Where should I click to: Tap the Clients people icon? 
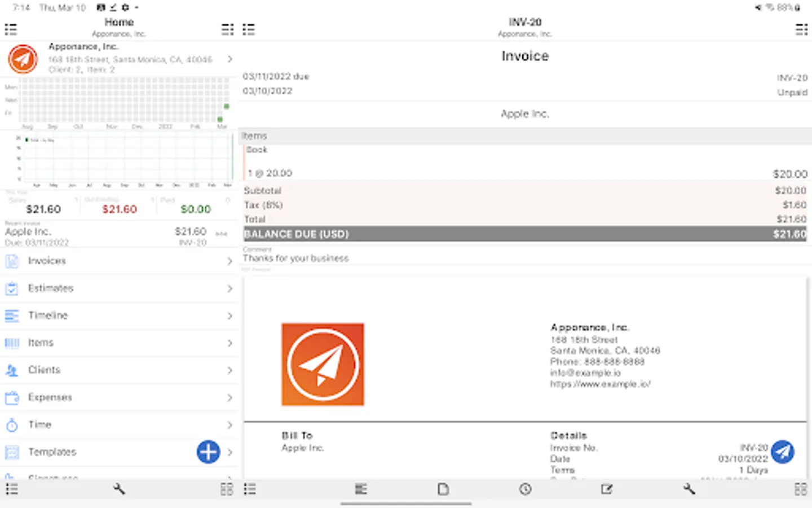point(12,370)
